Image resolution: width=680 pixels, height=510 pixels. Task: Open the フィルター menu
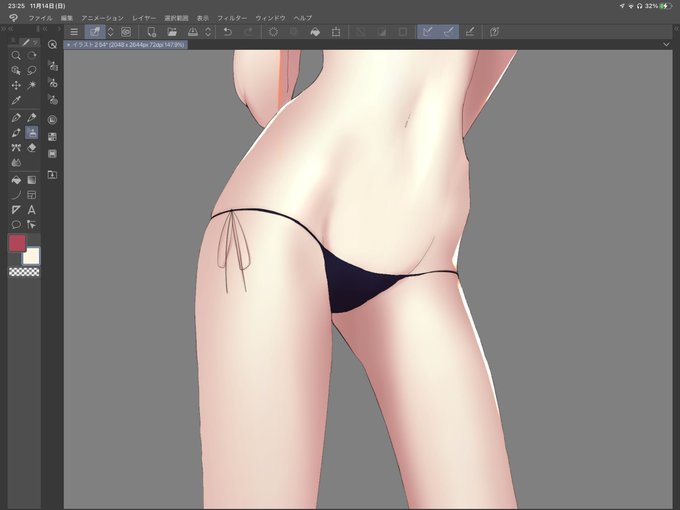coord(232,18)
